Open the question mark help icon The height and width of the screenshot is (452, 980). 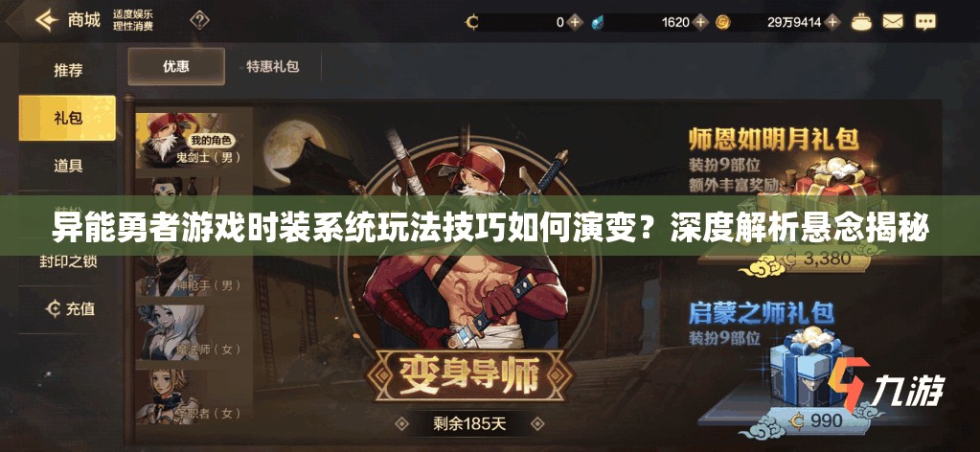[199, 21]
